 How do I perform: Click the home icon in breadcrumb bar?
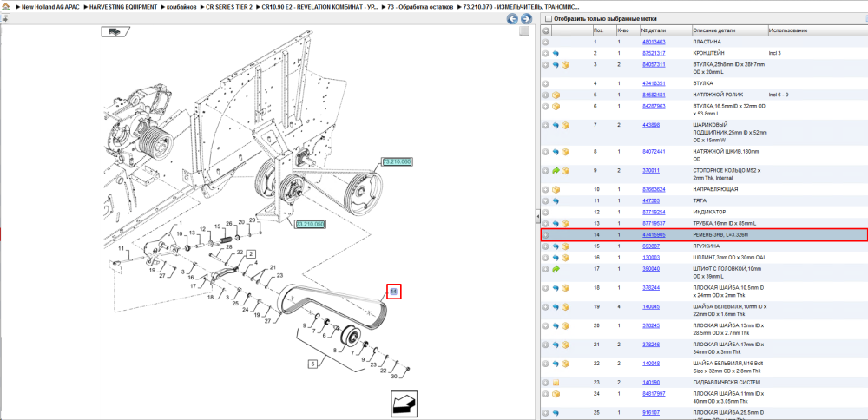5,7
